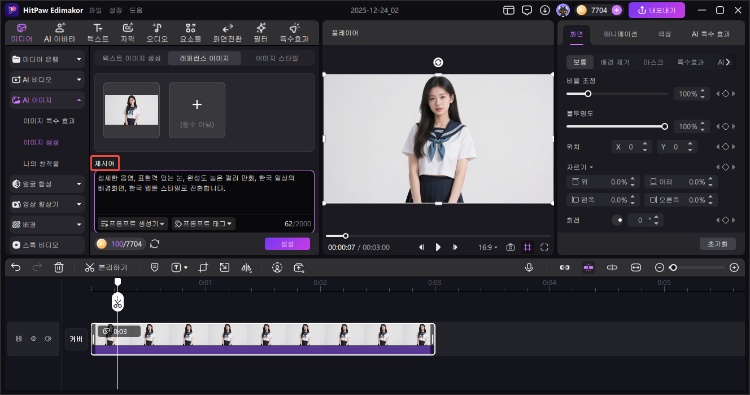Toggle the link clips chain icon in the timeline toolbar
750x395 pixels.
click(564, 268)
